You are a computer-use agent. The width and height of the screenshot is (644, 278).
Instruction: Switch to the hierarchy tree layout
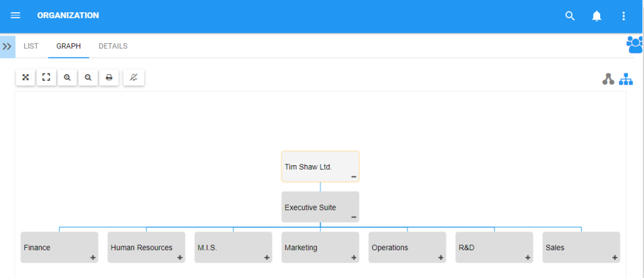625,79
